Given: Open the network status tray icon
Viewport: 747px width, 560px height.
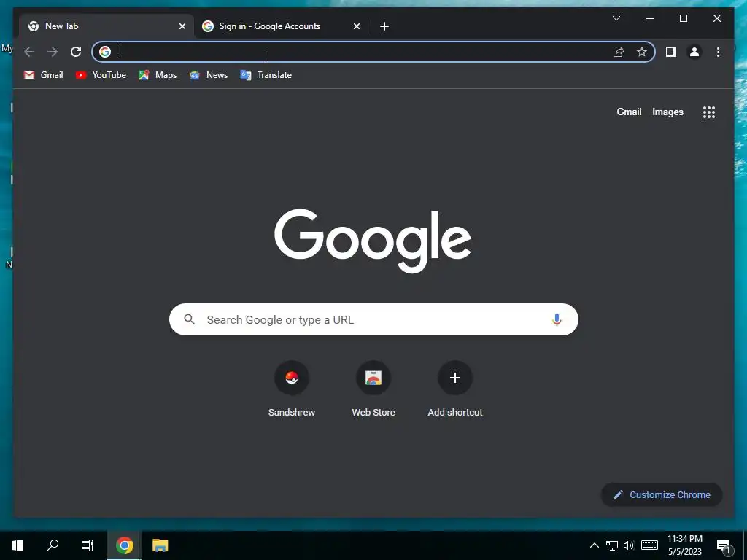Looking at the screenshot, I should coord(612,545).
